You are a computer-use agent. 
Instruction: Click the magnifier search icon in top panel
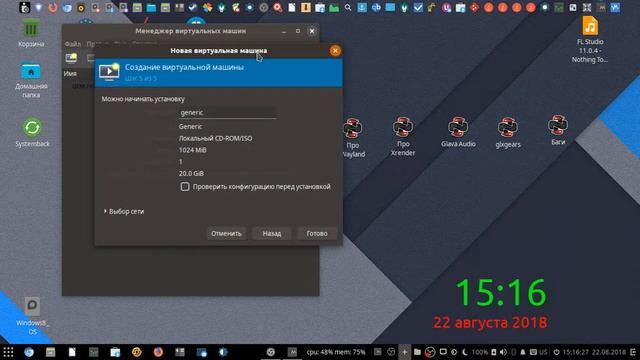348,8
